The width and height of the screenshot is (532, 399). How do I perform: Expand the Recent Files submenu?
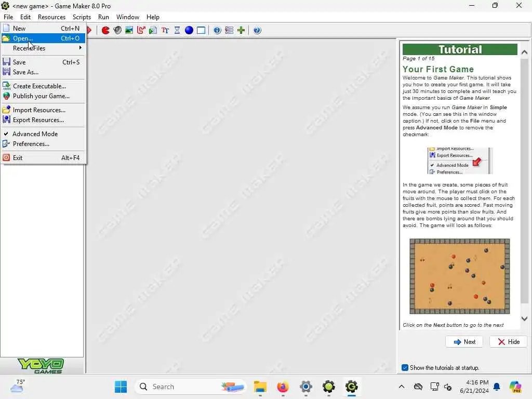pos(43,48)
